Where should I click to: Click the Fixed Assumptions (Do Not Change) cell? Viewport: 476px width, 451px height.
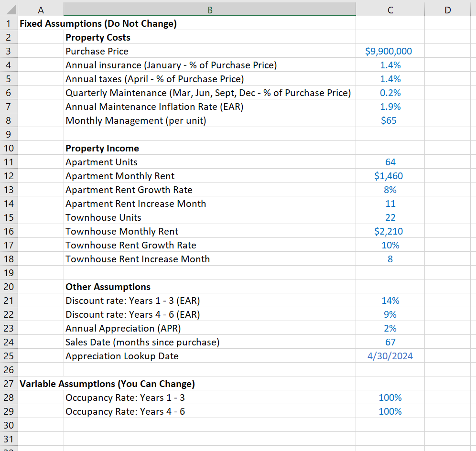98,23
